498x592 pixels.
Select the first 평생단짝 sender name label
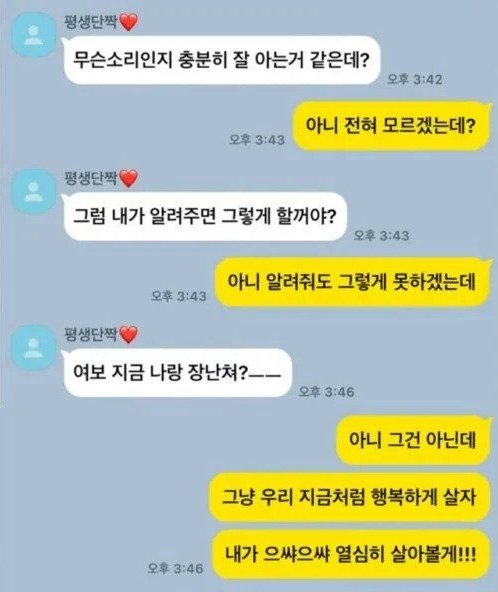point(91,22)
